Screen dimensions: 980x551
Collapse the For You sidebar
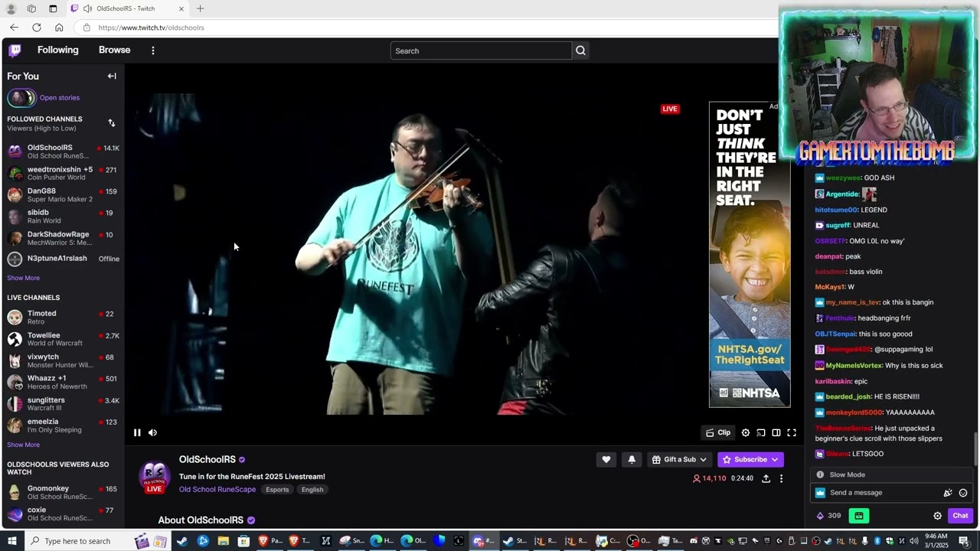[112, 76]
